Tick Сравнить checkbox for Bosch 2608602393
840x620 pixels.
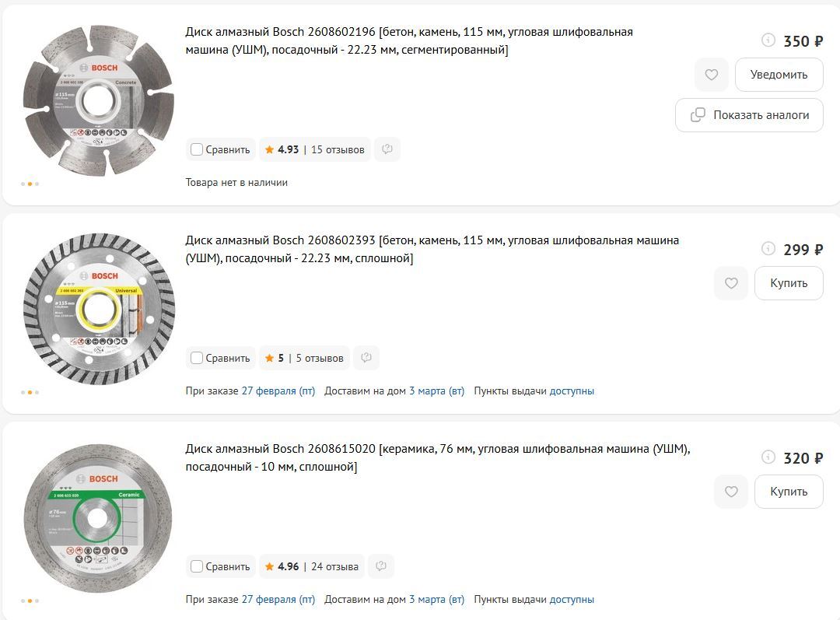[197, 358]
